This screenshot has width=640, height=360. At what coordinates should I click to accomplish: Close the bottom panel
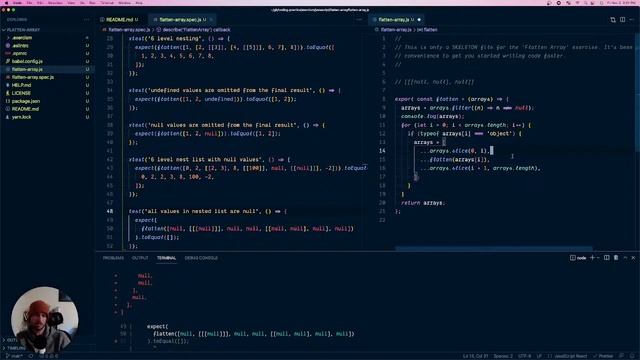tap(633, 258)
